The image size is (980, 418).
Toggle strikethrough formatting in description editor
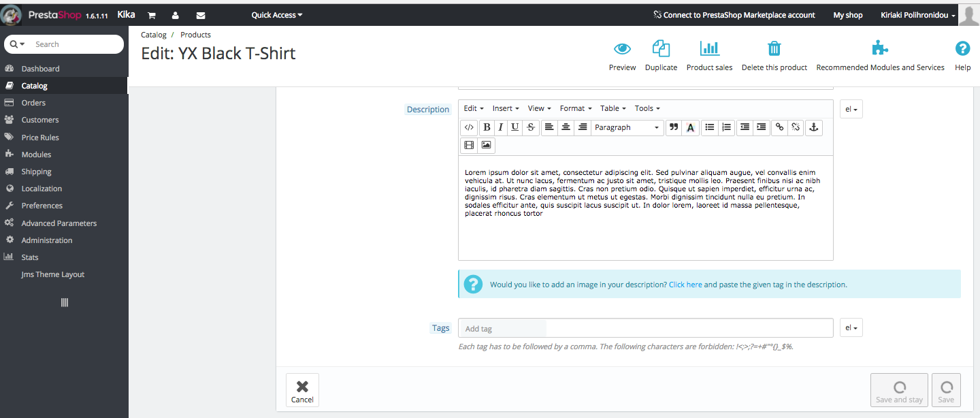tap(531, 127)
